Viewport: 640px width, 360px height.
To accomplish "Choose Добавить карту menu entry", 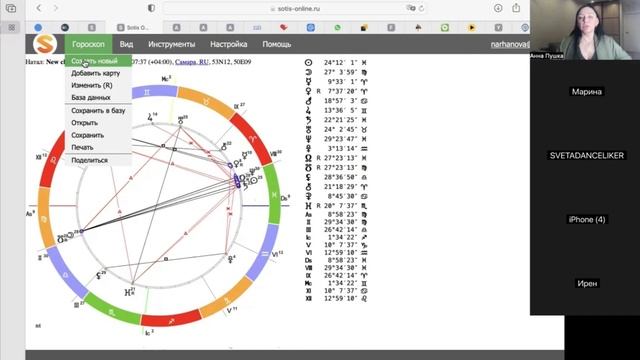I will pyautogui.click(x=98, y=73).
